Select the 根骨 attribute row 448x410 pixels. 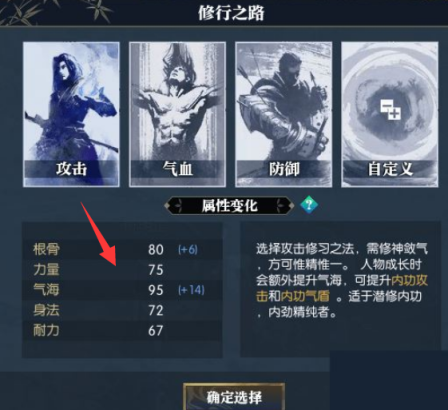(x=122, y=249)
